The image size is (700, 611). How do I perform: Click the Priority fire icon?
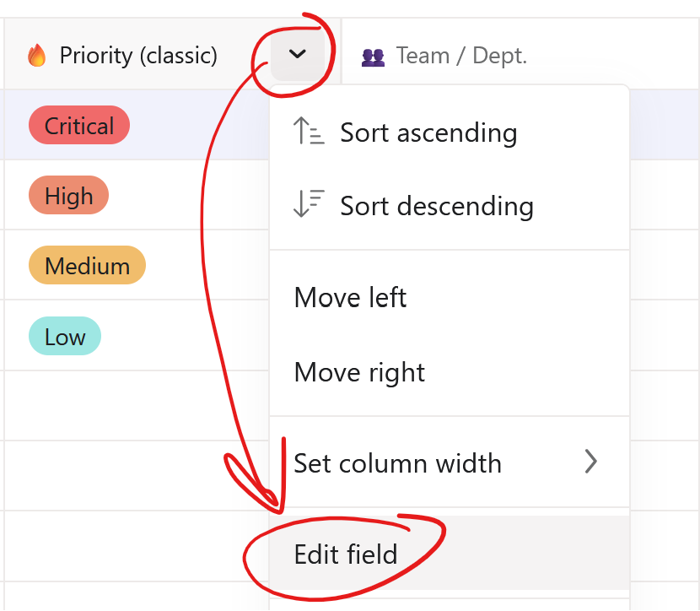pos(37,56)
